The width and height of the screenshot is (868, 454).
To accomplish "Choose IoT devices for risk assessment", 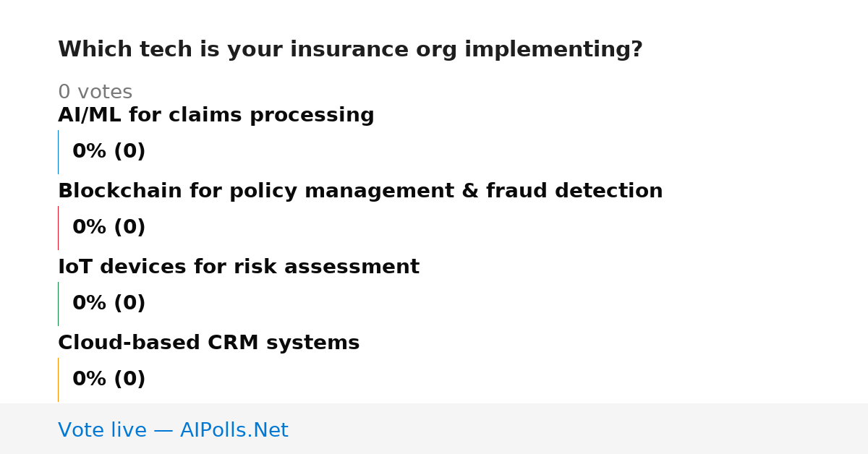I will click(239, 267).
